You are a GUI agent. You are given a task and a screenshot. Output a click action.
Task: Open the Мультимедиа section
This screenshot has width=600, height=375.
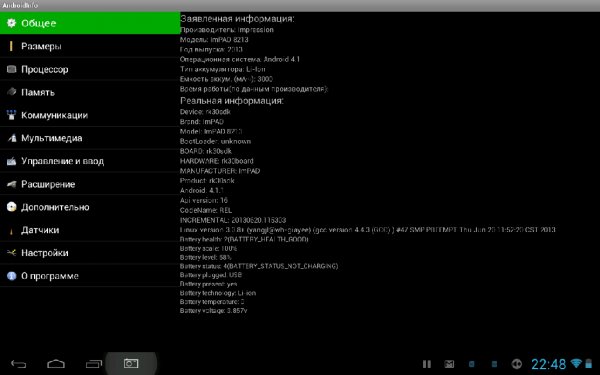tap(90, 138)
